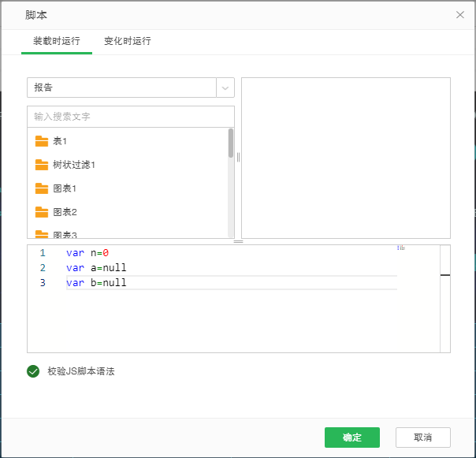
Task: Click the 树状过滤1 folder icon
Action: (x=42, y=165)
